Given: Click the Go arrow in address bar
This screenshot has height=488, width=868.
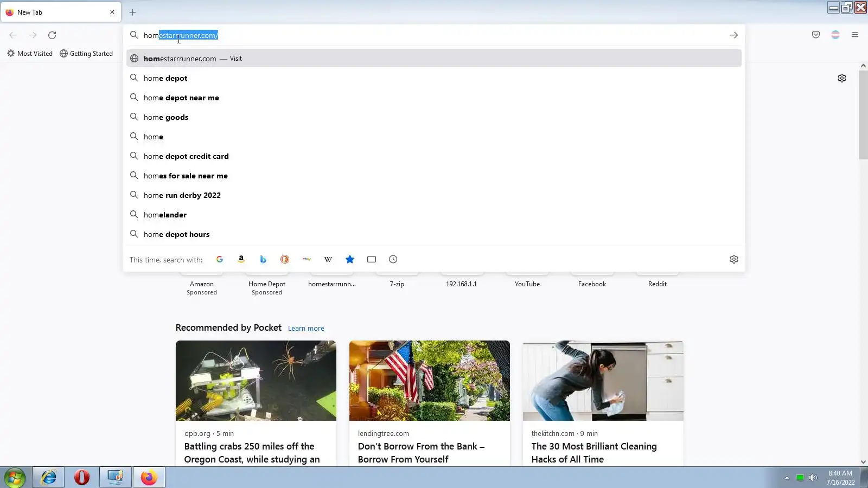Looking at the screenshot, I should pyautogui.click(x=734, y=35).
